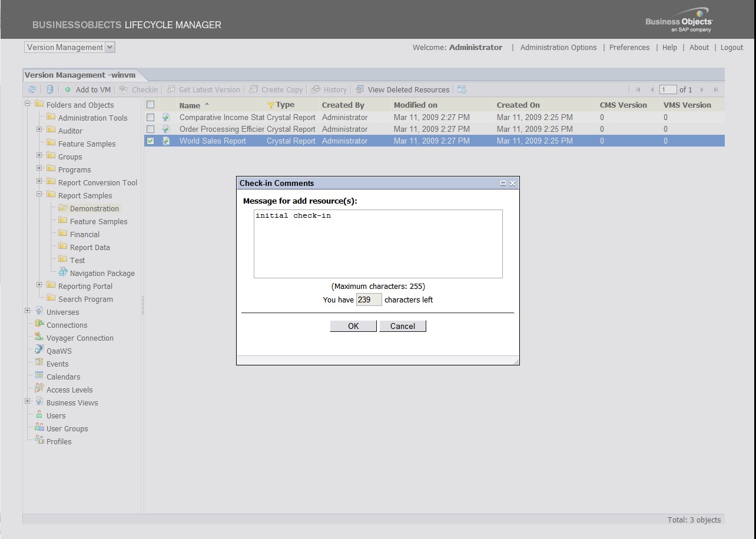
Task: Click the World Sales Report file icon
Action: [x=166, y=141]
